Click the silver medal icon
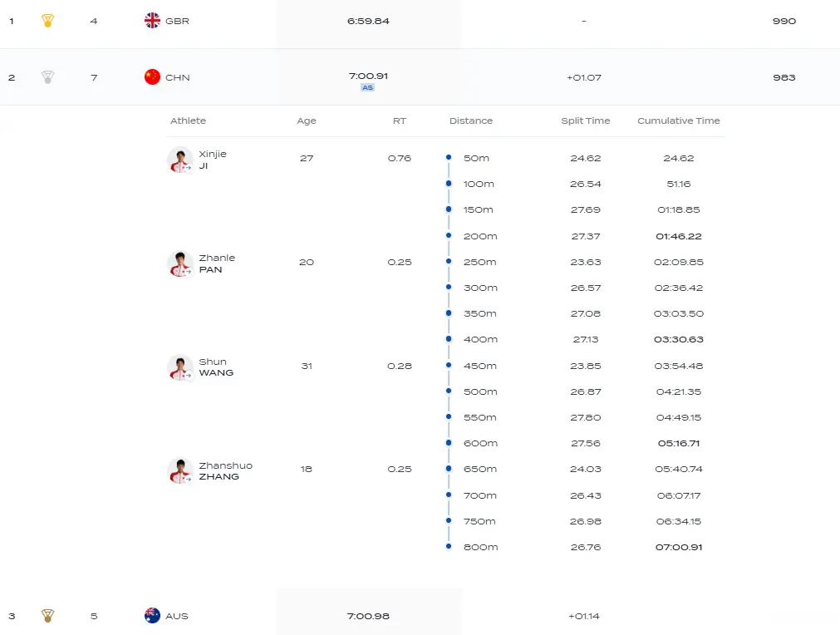The width and height of the screenshot is (840, 635). [48, 77]
